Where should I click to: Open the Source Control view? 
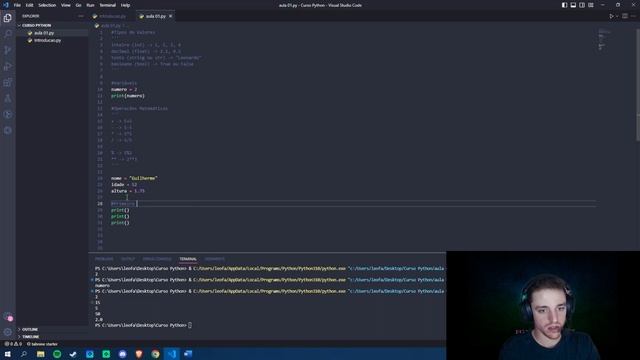(8, 50)
